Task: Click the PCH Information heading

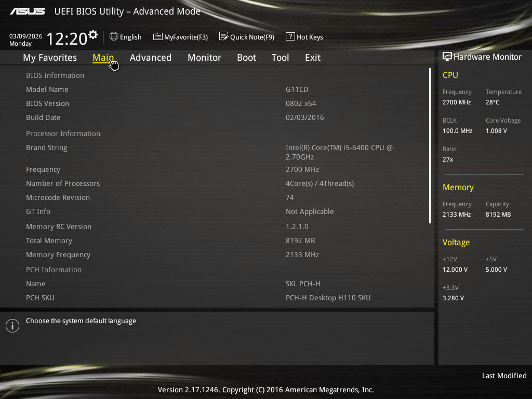Action: [x=54, y=270]
